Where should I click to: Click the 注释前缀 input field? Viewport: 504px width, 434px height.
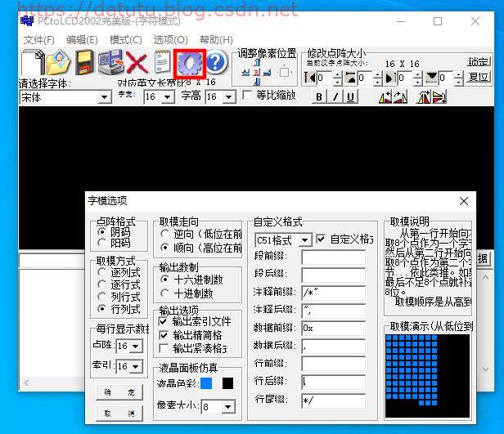[332, 292]
